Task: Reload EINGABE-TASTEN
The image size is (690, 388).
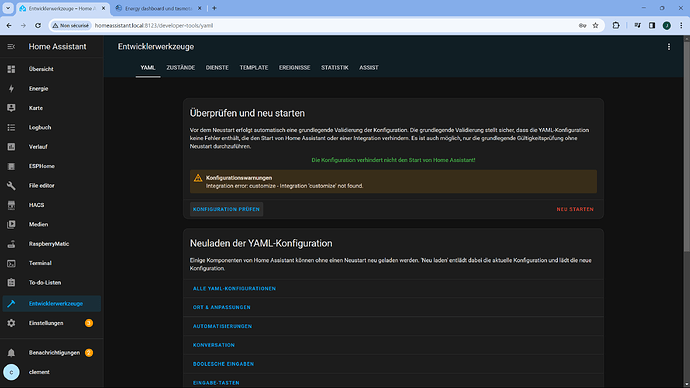Action: point(216,383)
